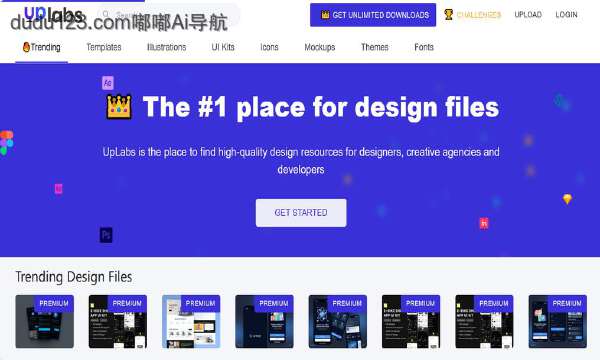Screen dimensions: 600x360
Task: Click the Upload link in header
Action: pyautogui.click(x=528, y=15)
